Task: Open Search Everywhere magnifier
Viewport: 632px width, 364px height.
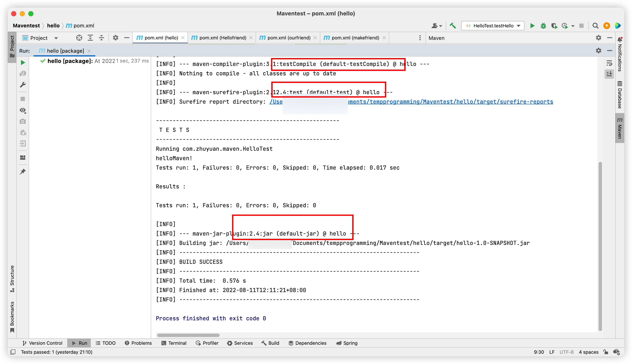Action: tap(596, 26)
